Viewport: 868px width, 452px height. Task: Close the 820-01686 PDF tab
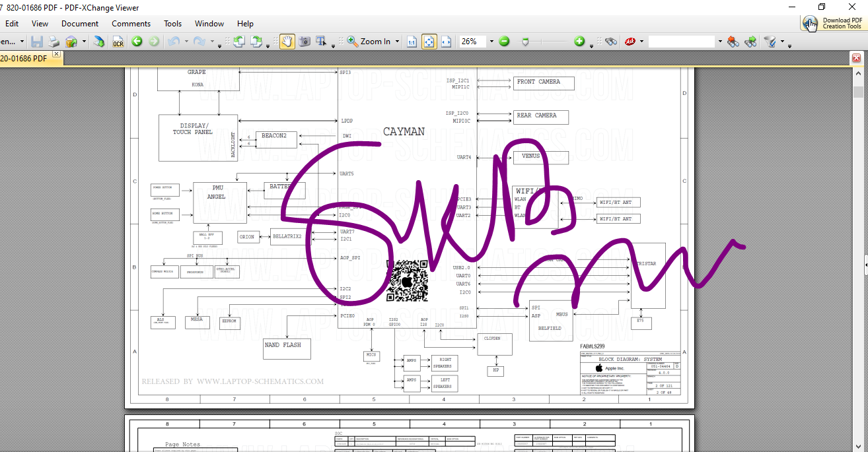click(x=57, y=53)
